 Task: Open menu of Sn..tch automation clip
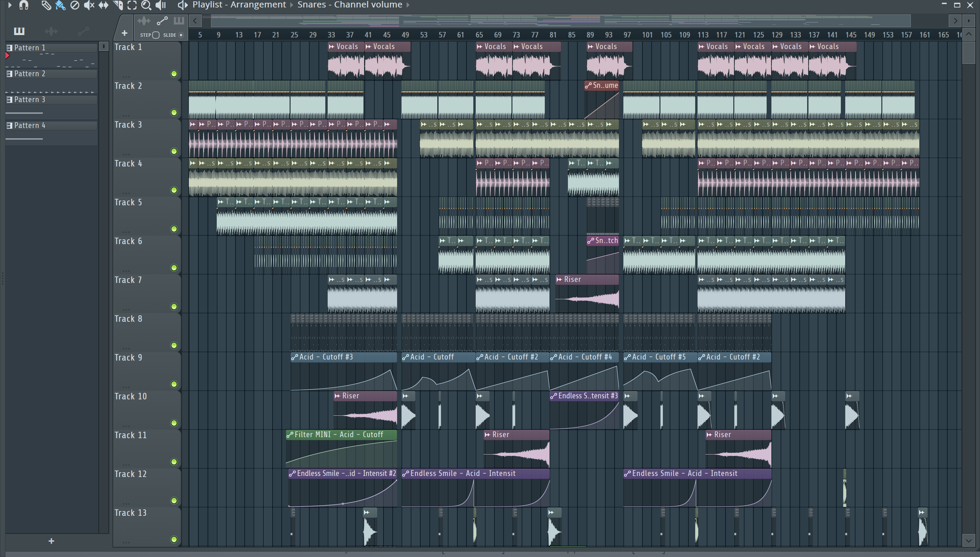(591, 241)
